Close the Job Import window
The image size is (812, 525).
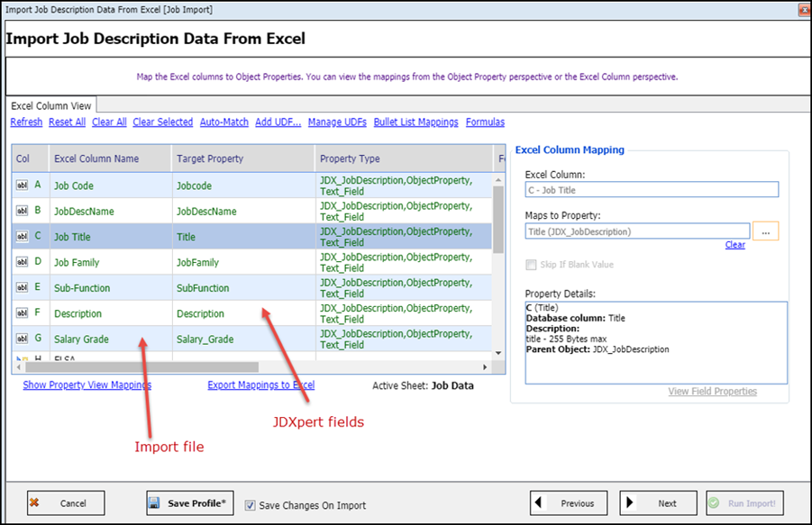coord(804,10)
